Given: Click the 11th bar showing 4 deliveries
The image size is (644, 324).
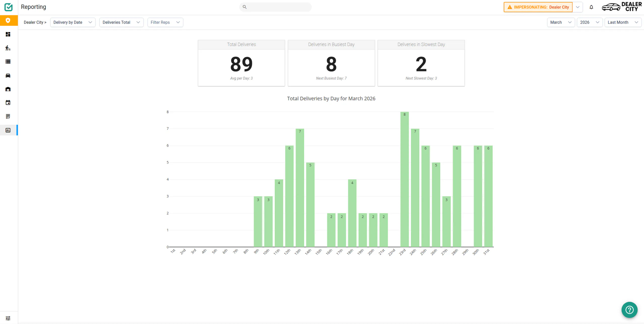Looking at the screenshot, I should (x=279, y=213).
